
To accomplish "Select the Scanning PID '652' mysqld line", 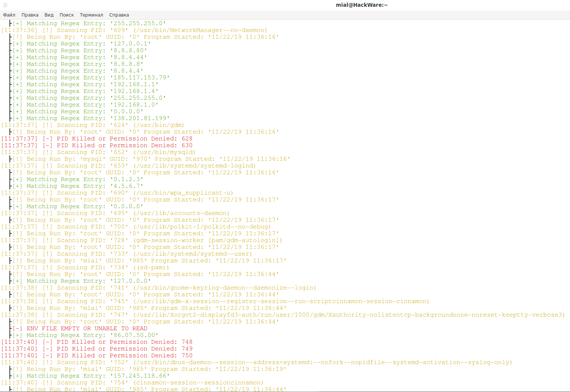I will click(x=99, y=152).
